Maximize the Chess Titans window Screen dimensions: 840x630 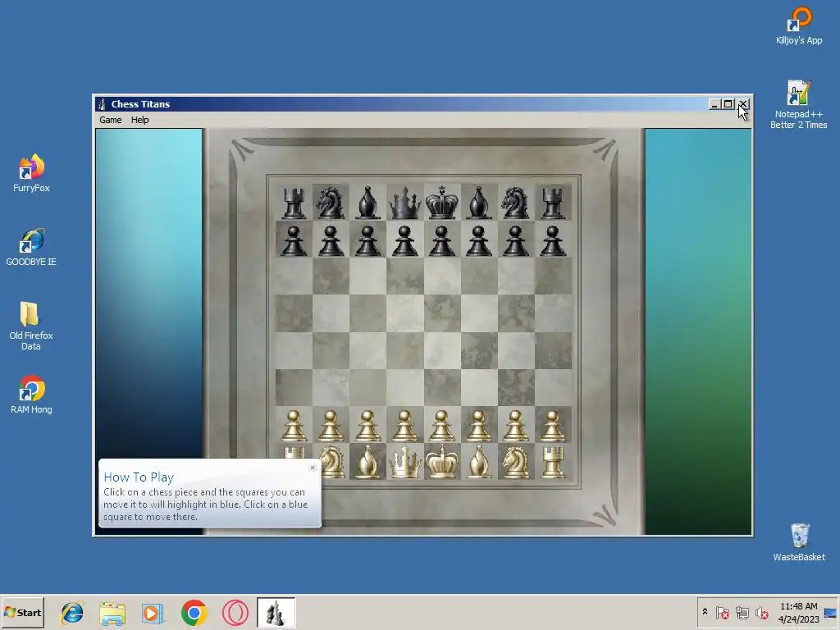coord(728,104)
